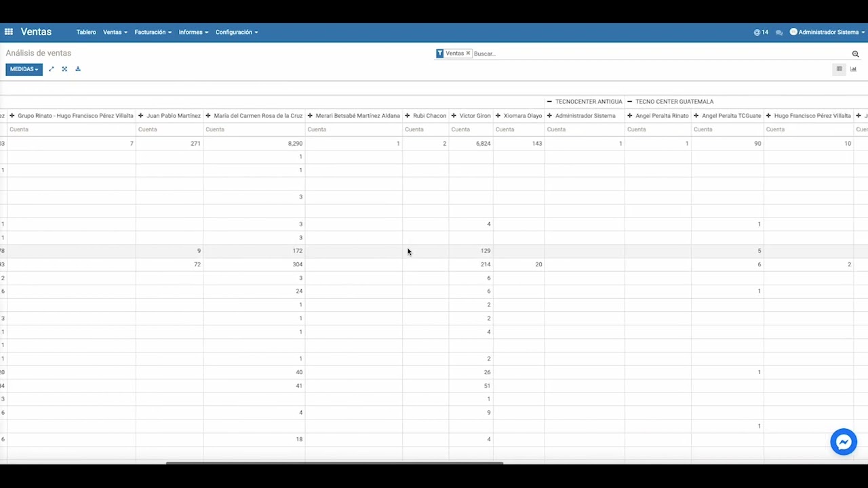Open the @ 14 mentions indicator

761,33
